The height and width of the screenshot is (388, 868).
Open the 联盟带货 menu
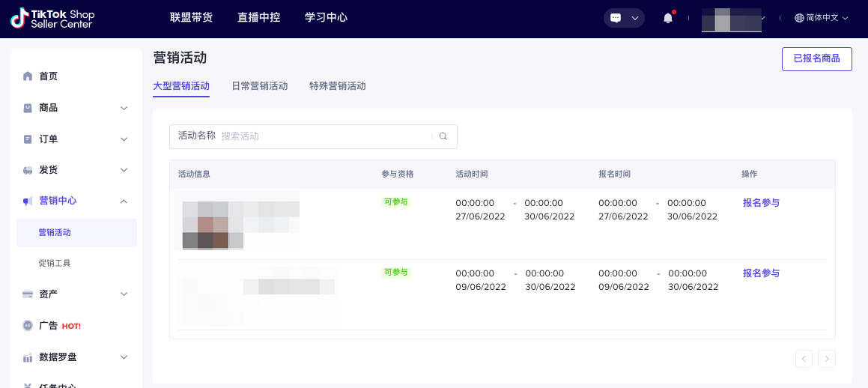coord(191,17)
